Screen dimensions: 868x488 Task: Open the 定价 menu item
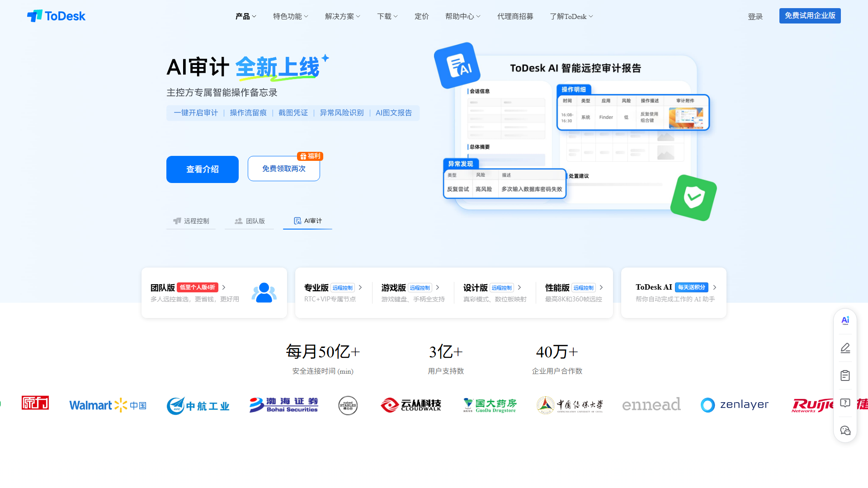coord(422,16)
